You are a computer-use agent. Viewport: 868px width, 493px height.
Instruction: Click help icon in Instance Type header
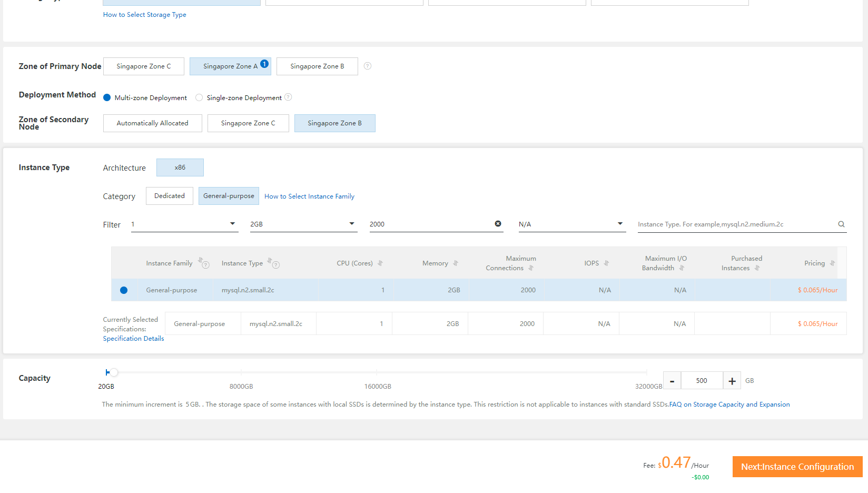pyautogui.click(x=276, y=265)
